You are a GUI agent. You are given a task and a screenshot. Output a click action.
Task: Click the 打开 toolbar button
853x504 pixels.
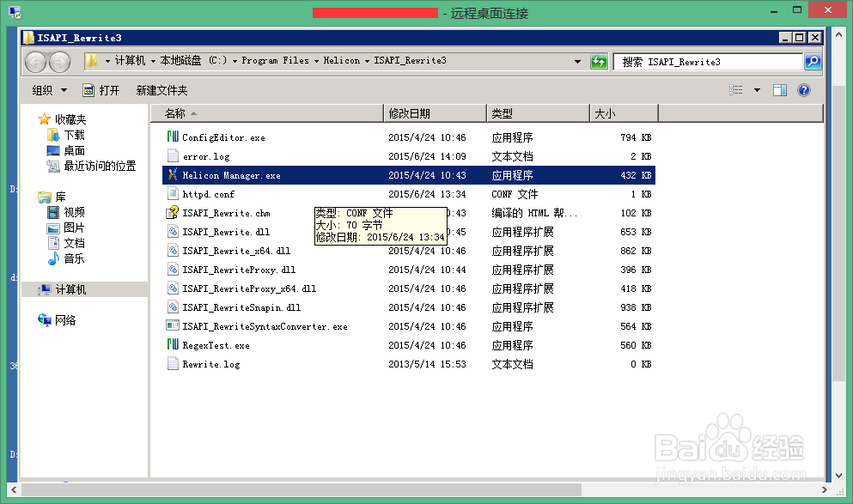[x=101, y=90]
